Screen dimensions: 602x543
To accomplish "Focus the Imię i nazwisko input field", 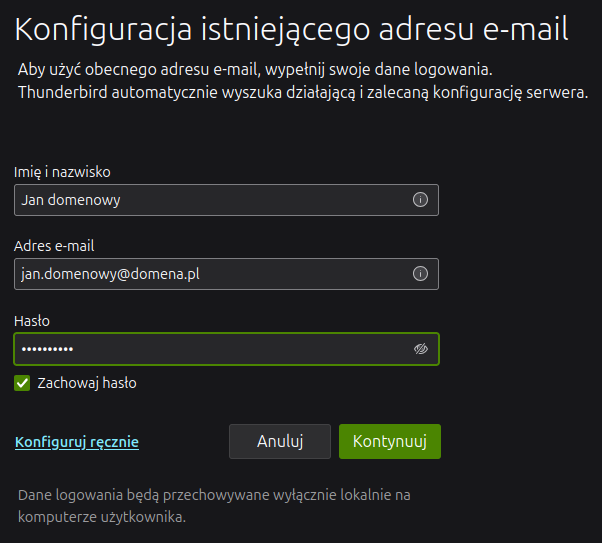I will coord(227,200).
